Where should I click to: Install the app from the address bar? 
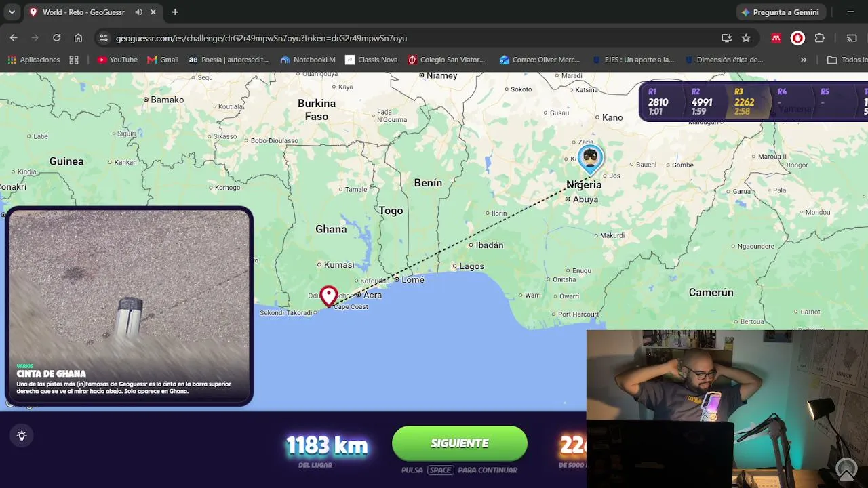727,38
